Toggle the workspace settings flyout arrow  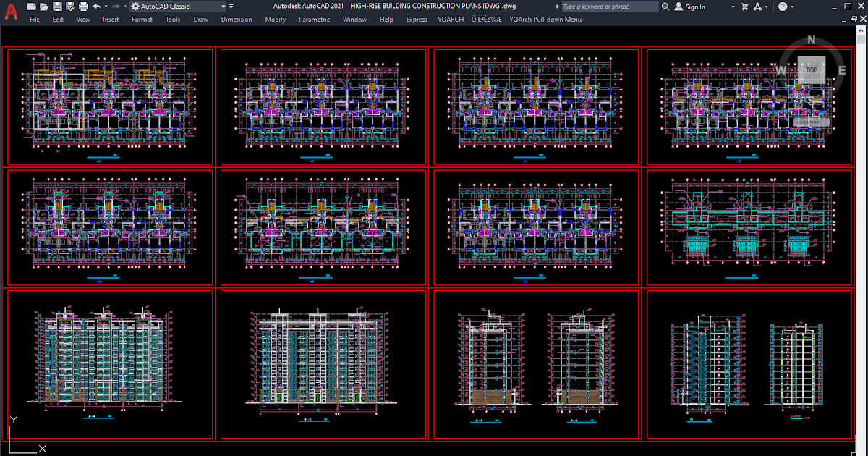tap(231, 6)
